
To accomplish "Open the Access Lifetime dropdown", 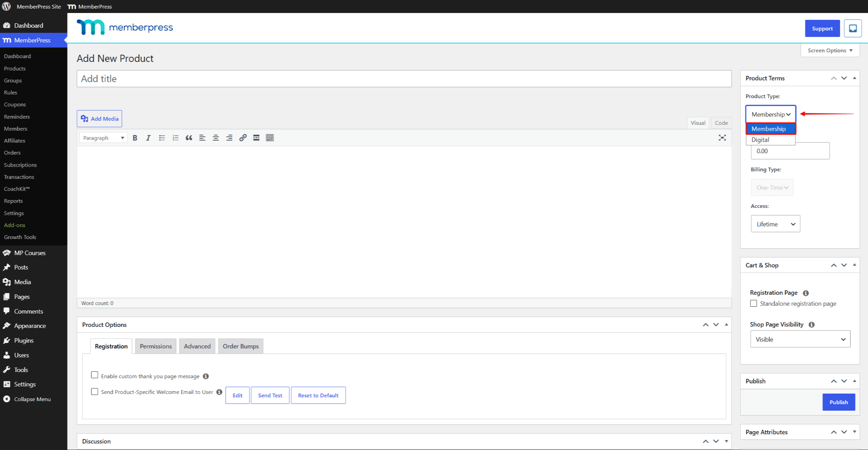I will click(x=775, y=224).
